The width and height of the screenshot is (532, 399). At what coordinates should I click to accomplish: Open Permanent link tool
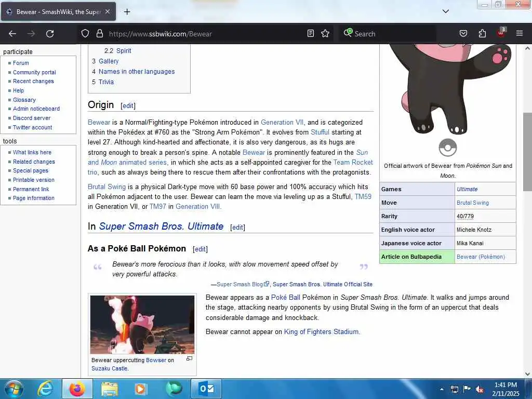pos(31,189)
